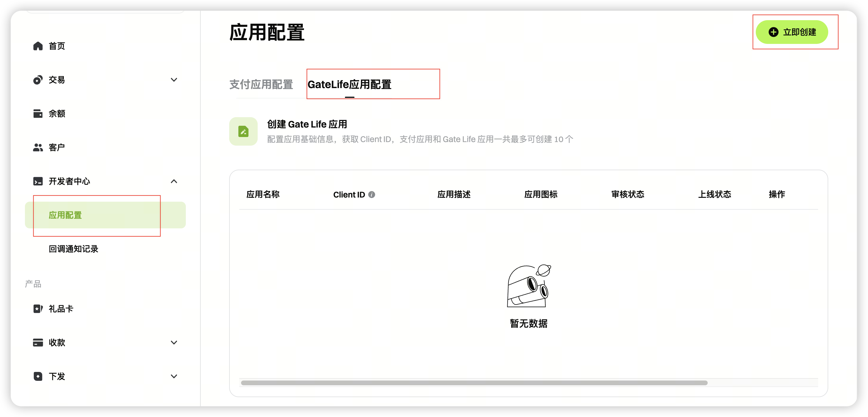Click the 收款 card icon

(38, 342)
